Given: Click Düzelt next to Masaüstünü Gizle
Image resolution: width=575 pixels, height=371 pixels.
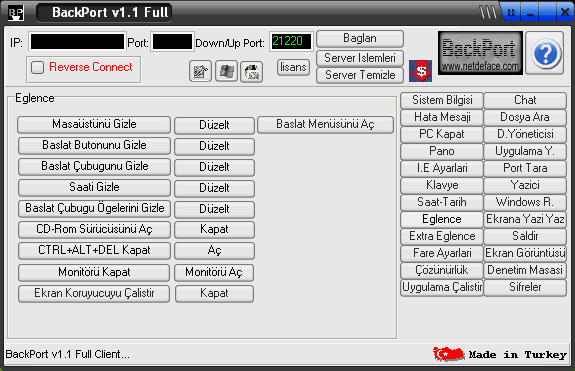Looking at the screenshot, I should [214, 125].
